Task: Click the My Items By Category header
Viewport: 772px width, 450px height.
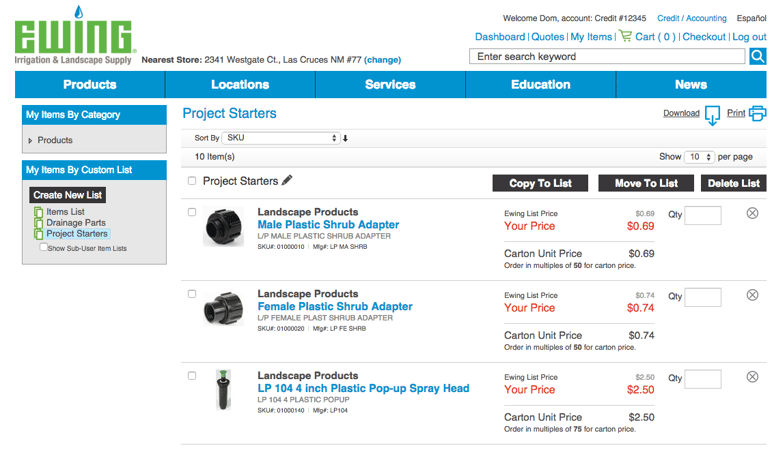Action: point(94,115)
